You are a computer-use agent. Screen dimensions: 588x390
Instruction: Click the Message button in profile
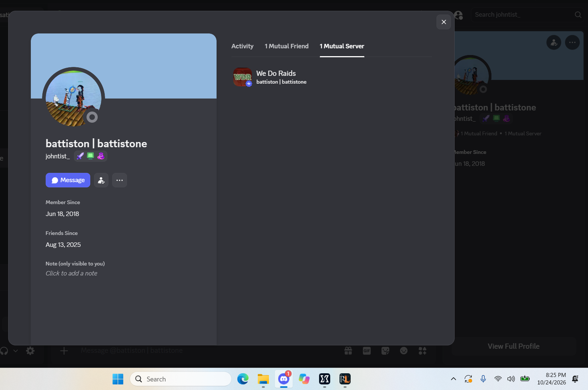coord(68,180)
